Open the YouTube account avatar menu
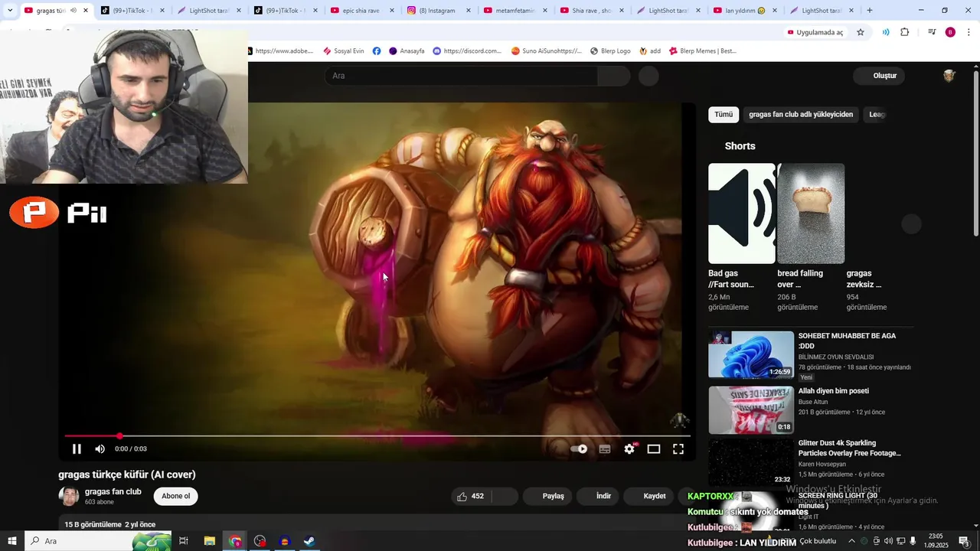 (949, 76)
